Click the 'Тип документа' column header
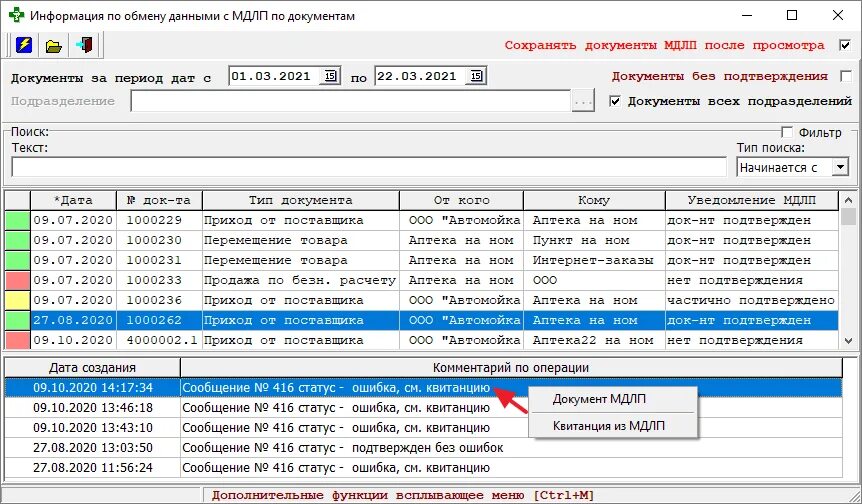The width and height of the screenshot is (862, 504). pyautogui.click(x=301, y=201)
